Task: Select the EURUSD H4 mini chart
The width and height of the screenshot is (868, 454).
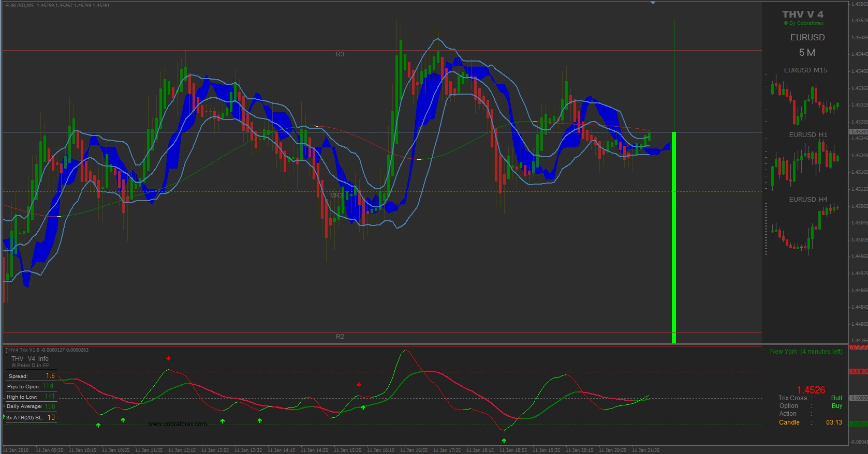Action: [x=805, y=228]
